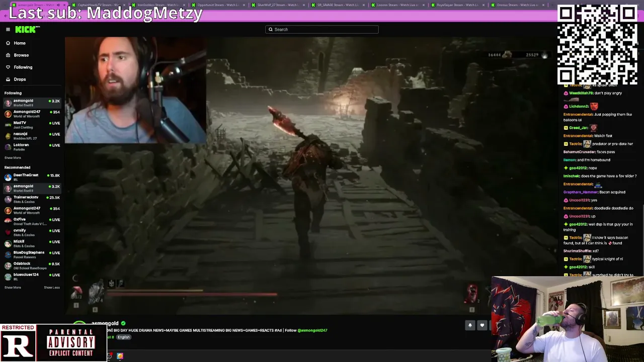Switch to SilverWolf_27 Stream tab
The image size is (644, 362).
point(278,5)
